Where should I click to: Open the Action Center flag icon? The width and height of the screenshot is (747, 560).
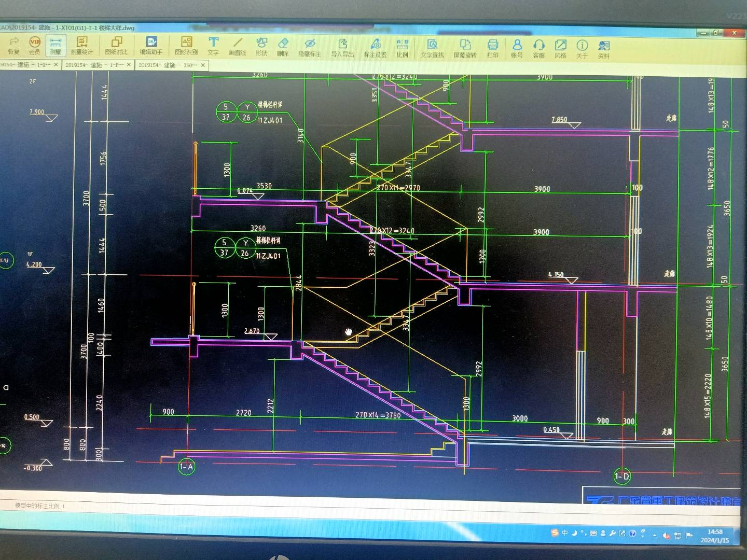(689, 536)
